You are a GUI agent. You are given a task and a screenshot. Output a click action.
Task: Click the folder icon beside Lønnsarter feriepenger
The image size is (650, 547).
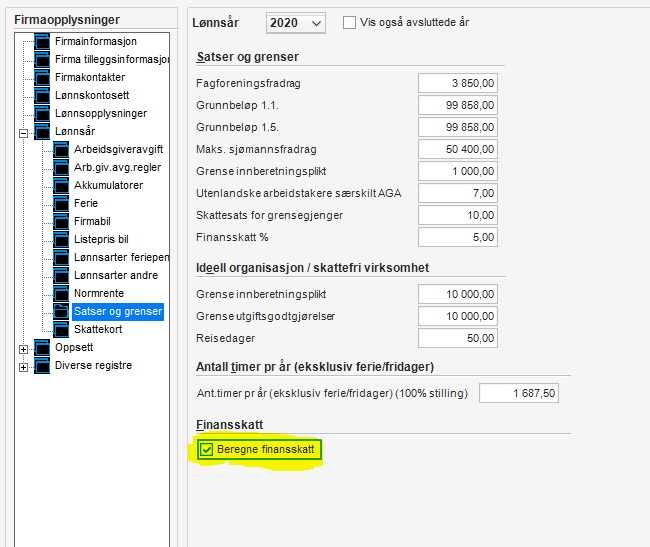61,257
